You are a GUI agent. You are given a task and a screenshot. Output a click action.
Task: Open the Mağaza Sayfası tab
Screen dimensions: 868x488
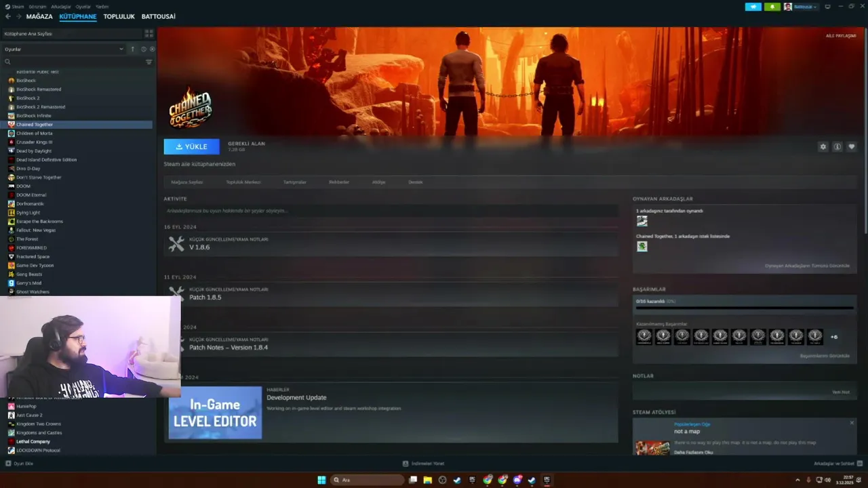point(186,182)
